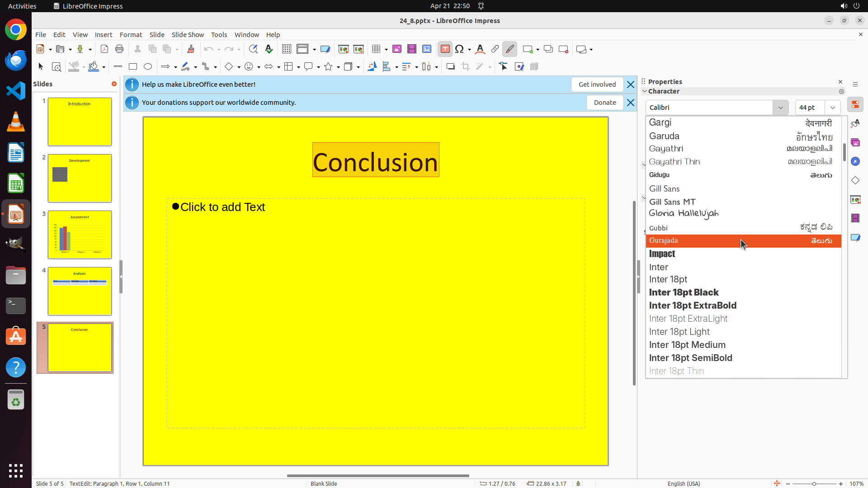Viewport: 868px width, 488px height.
Task: Toggle Display Grid in toolbar
Action: (x=287, y=49)
